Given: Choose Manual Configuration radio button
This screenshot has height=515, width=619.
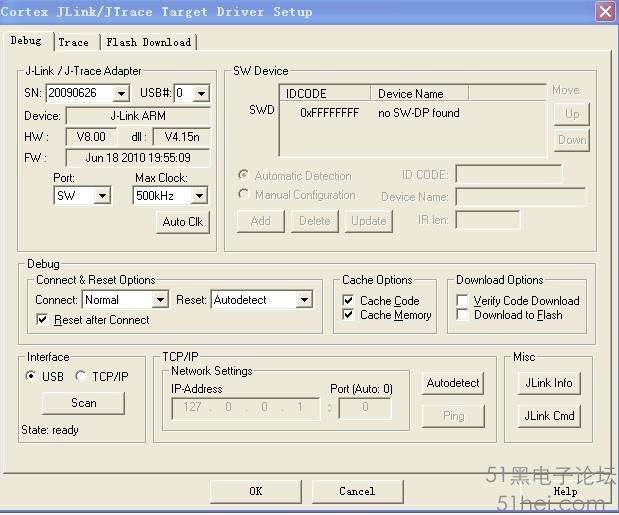Looking at the screenshot, I should pos(244,194).
